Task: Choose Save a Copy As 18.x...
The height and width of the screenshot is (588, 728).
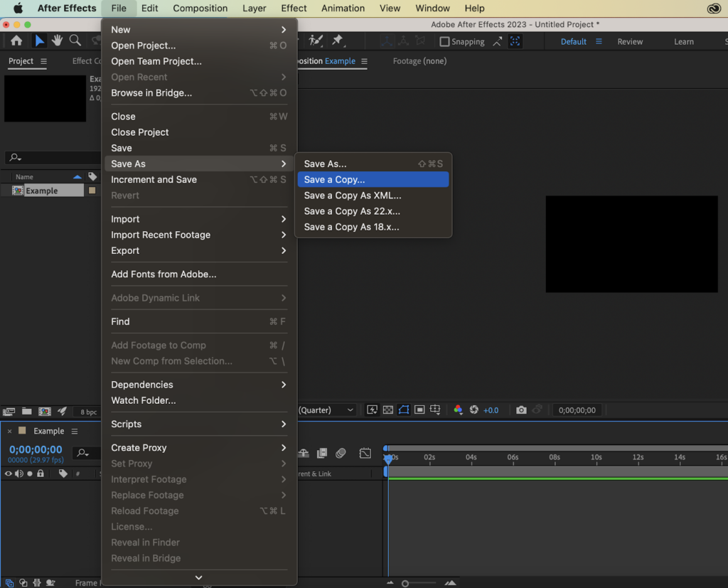Action: (373, 227)
